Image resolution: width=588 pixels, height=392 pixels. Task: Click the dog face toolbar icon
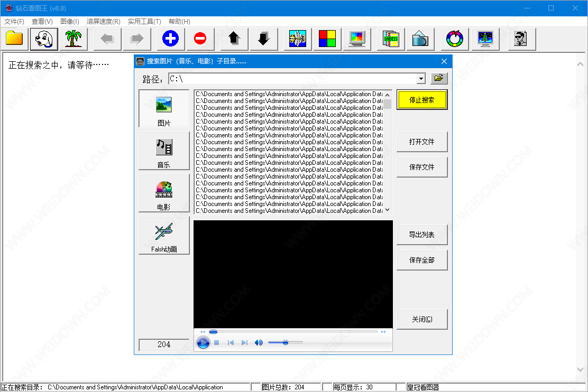(44, 39)
